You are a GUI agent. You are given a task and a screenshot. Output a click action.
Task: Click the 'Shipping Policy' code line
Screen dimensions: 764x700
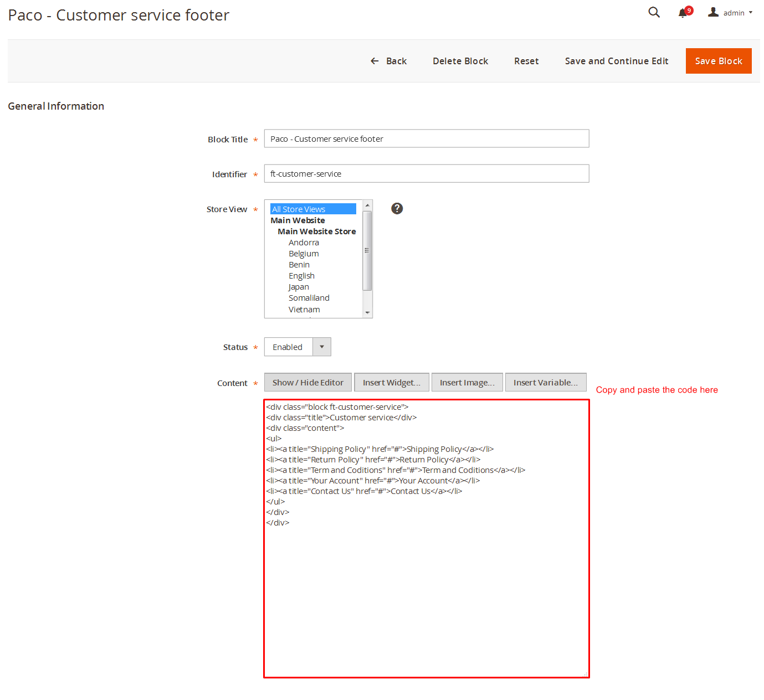coord(380,449)
